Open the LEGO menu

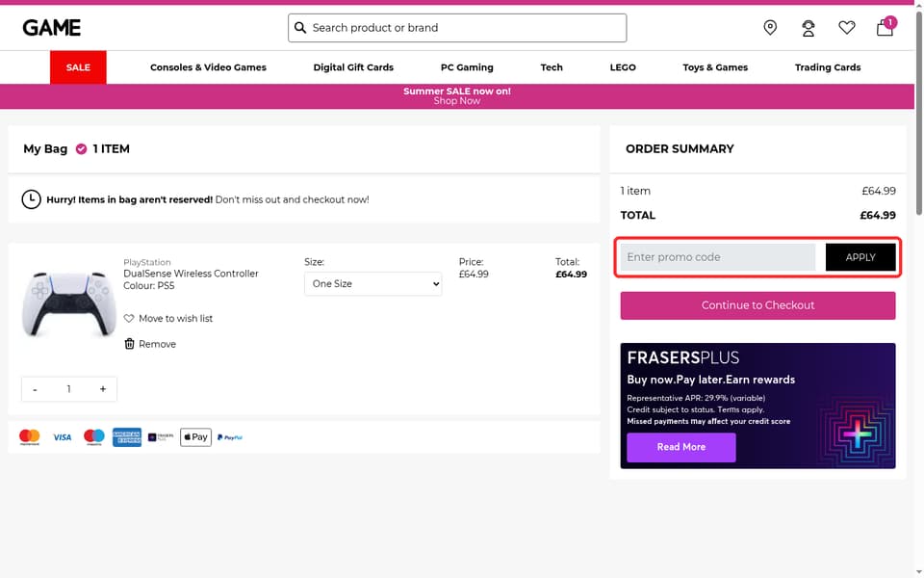(x=623, y=67)
